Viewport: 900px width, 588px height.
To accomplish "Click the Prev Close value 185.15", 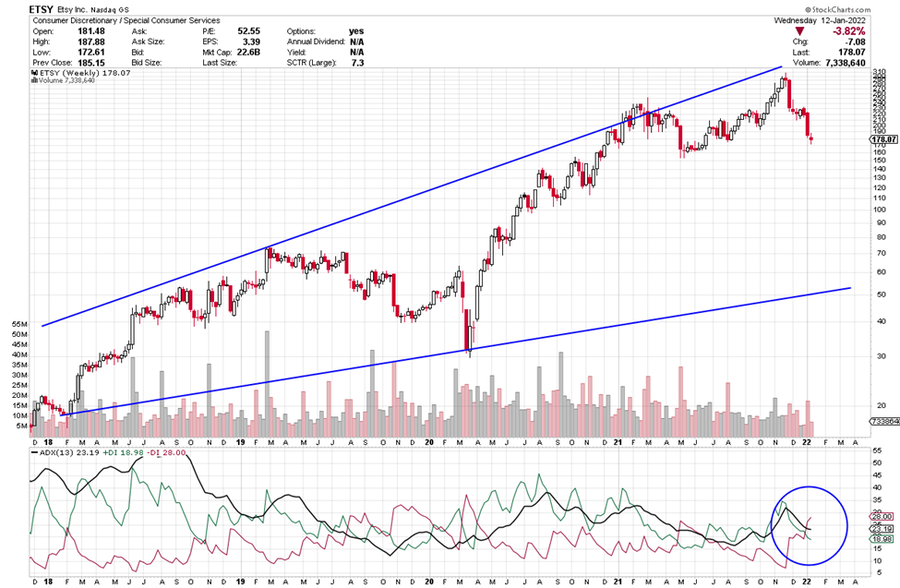I will point(91,62).
